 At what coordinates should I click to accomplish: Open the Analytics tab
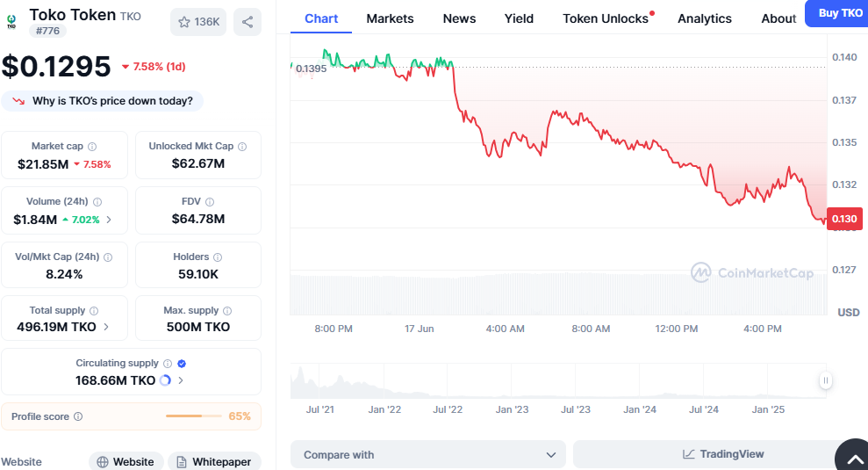pyautogui.click(x=704, y=18)
